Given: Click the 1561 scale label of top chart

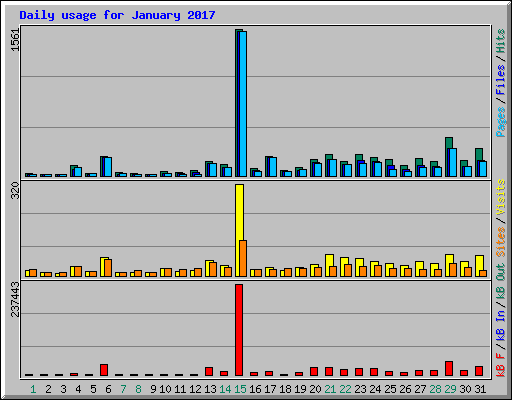Looking at the screenshot, I should pos(15,40).
